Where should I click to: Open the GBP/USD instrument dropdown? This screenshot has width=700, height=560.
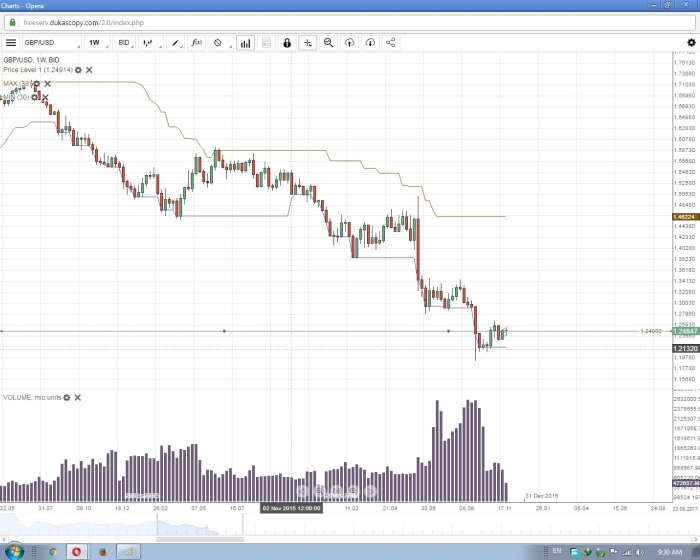[x=52, y=43]
